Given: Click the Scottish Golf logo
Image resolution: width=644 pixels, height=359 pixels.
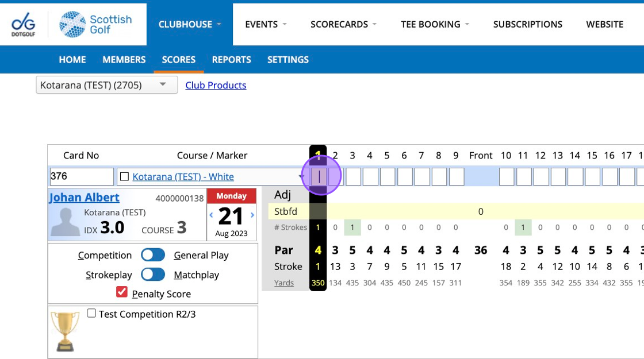Looking at the screenshot, I should click(95, 24).
